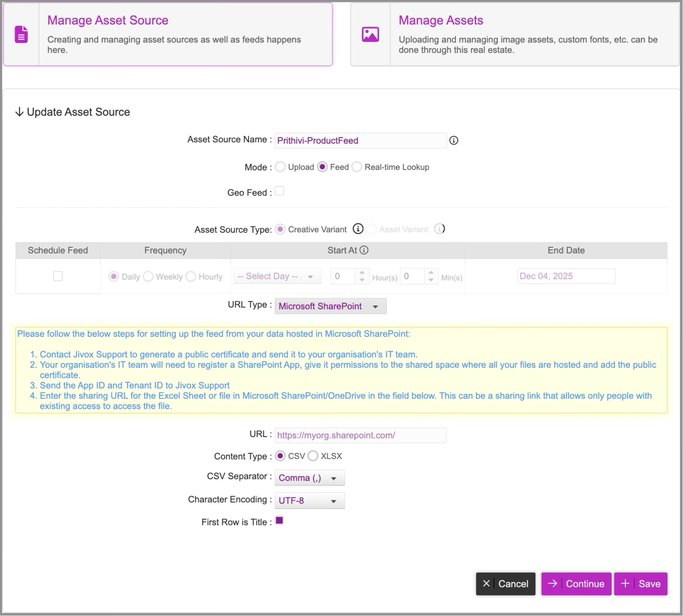Click info icon beside Start At header
Screen dimensions: 683x616
tap(364, 250)
